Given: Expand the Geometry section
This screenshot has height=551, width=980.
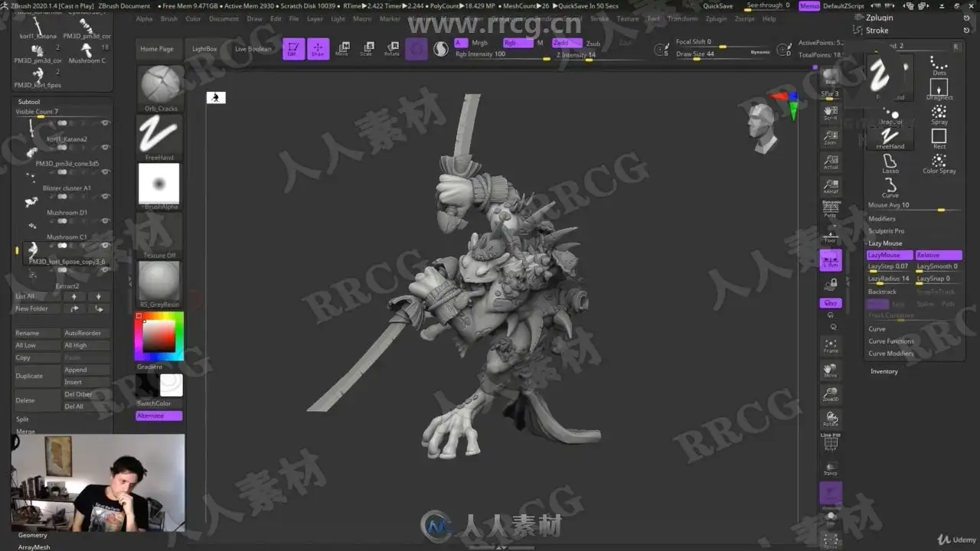Looking at the screenshot, I should point(33,535).
